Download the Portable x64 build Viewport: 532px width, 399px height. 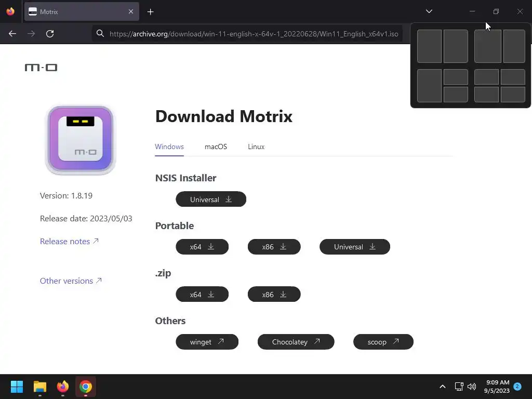pyautogui.click(x=202, y=247)
